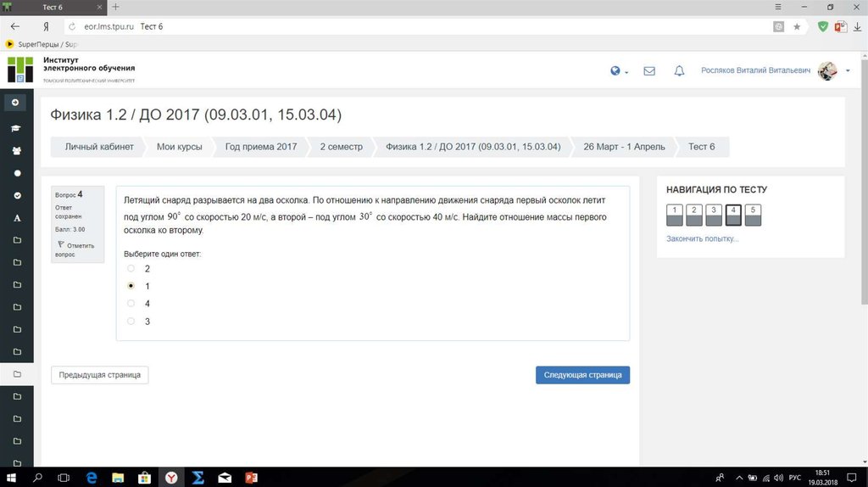Open Windows Start menu

coord(10,478)
